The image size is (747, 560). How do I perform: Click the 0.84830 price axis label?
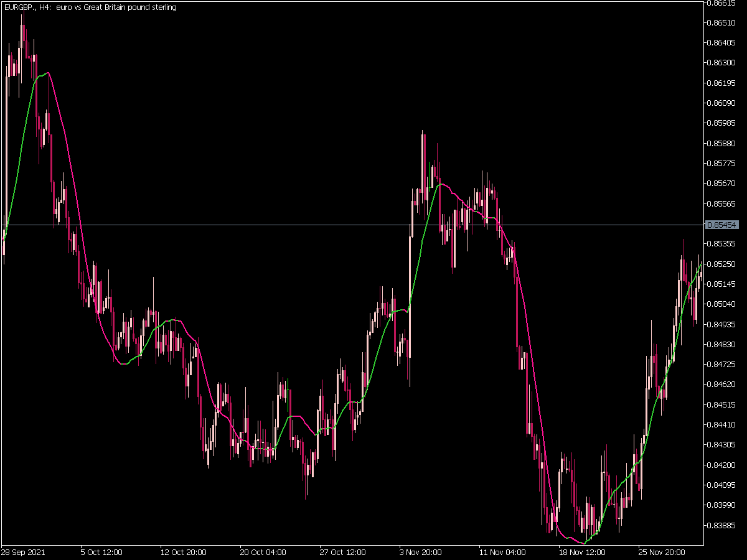tap(721, 345)
